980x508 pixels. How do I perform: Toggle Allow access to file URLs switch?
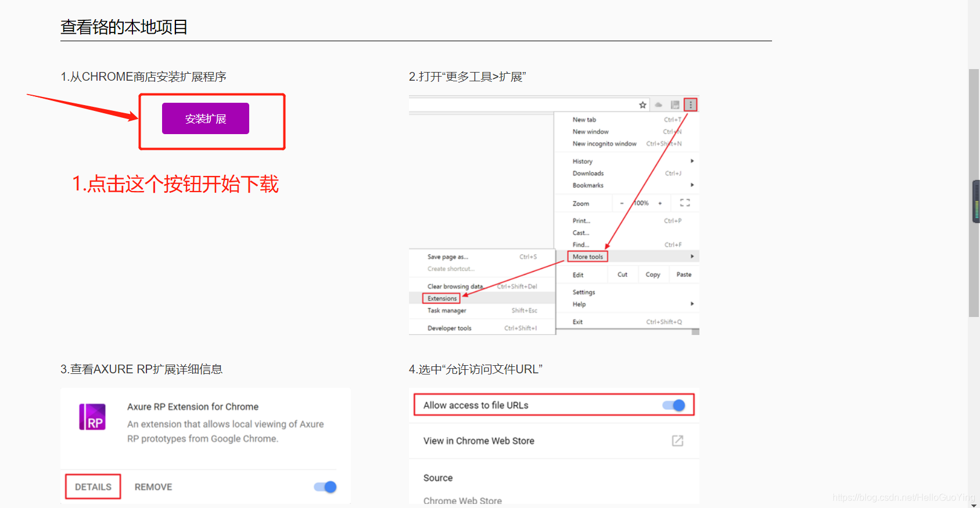(674, 405)
